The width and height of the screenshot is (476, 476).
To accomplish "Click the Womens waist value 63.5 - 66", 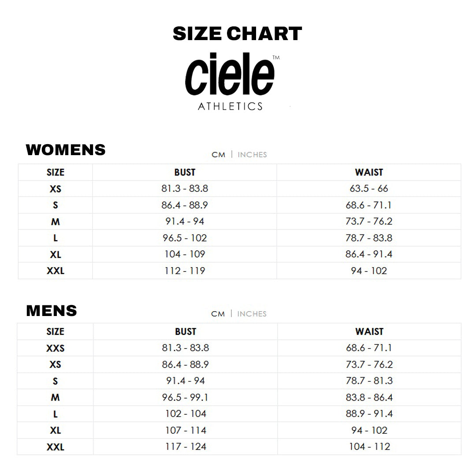I will coord(369,189).
